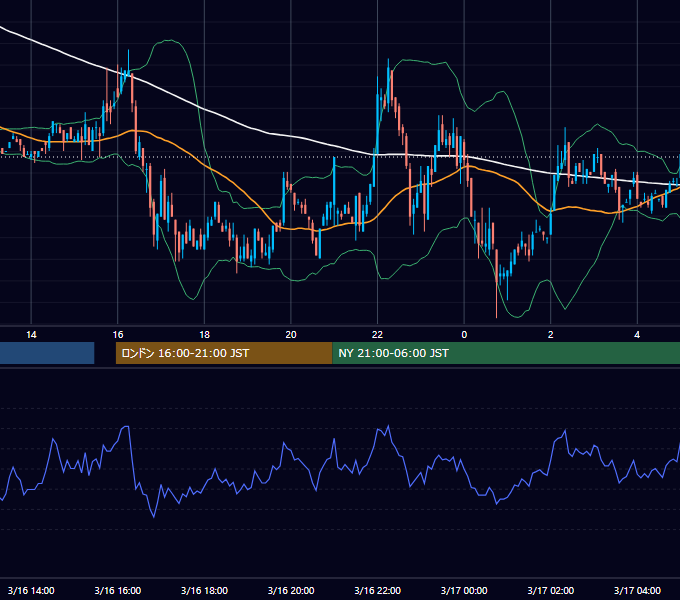The width and height of the screenshot is (680, 600).
Task: Click the 3/16 18:00 date label
Action: click(x=204, y=590)
